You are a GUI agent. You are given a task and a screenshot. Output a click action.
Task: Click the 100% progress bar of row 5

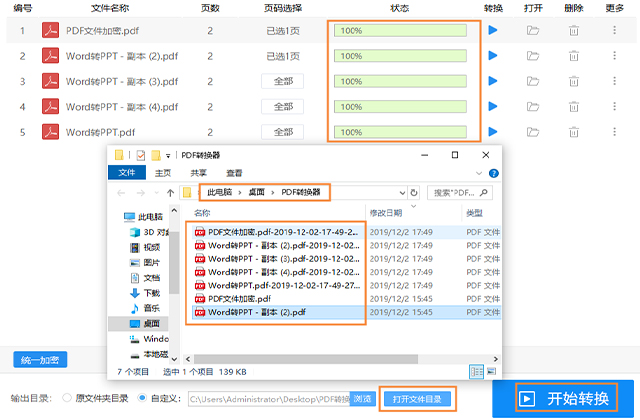(400, 132)
